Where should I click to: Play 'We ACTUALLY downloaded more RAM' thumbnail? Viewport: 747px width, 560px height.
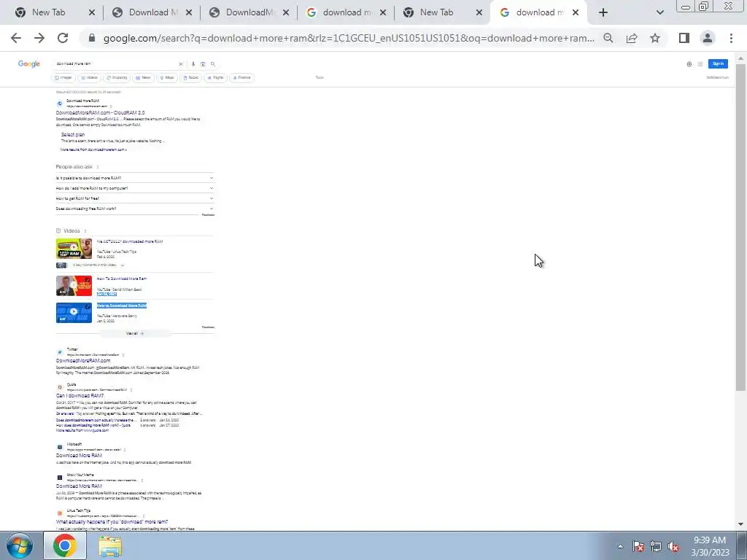(74, 249)
